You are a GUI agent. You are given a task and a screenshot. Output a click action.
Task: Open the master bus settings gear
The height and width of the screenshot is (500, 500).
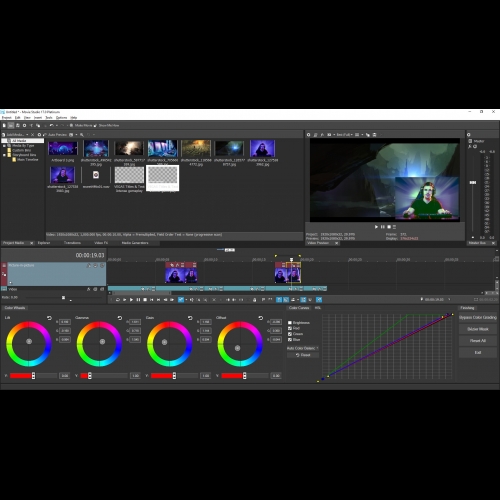469,135
